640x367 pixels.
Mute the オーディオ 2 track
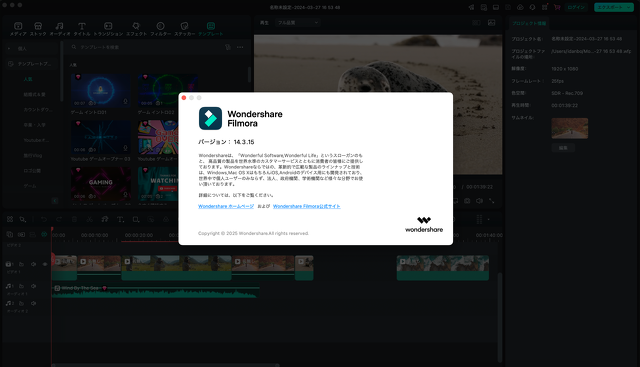point(33,303)
